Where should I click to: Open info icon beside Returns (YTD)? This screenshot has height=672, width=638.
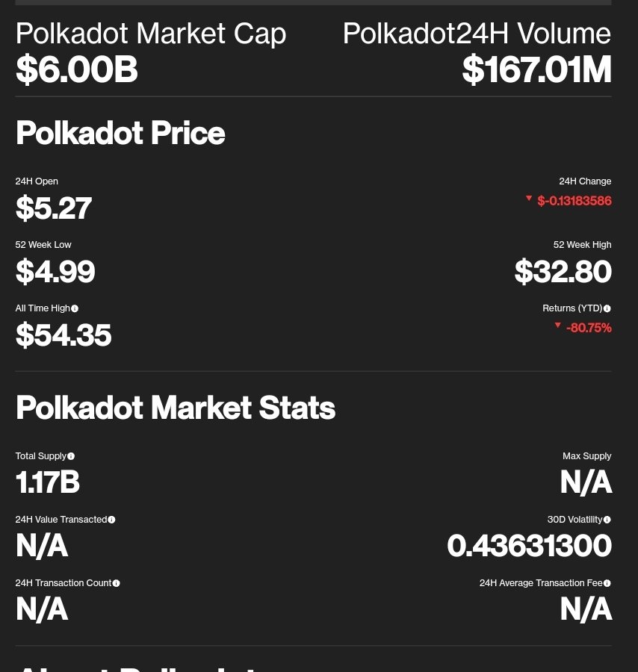[x=607, y=308]
